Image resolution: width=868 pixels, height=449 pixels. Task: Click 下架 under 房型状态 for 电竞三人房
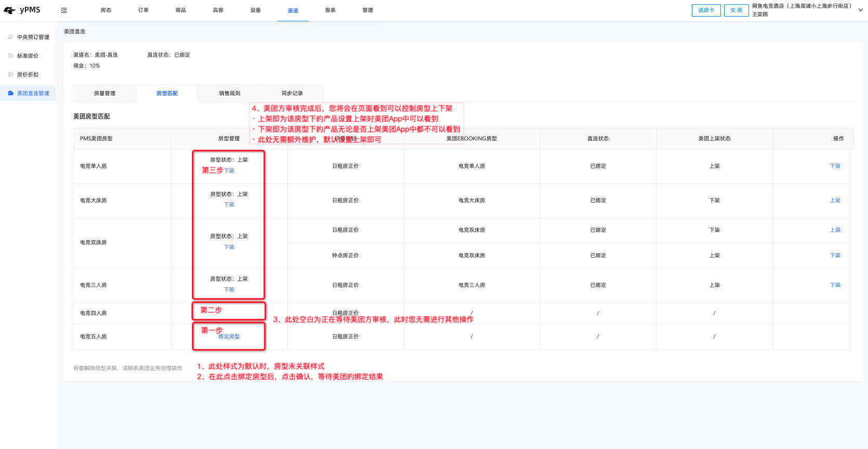(229, 290)
